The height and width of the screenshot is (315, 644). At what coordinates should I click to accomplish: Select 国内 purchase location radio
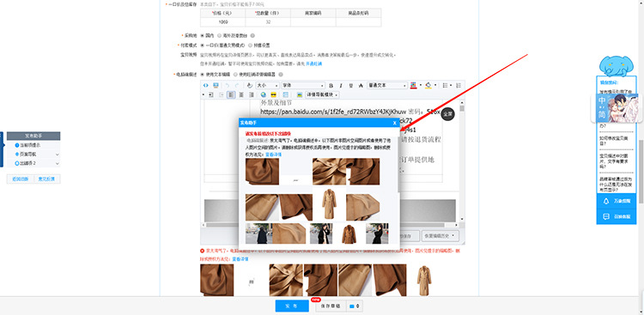pyautogui.click(x=203, y=35)
